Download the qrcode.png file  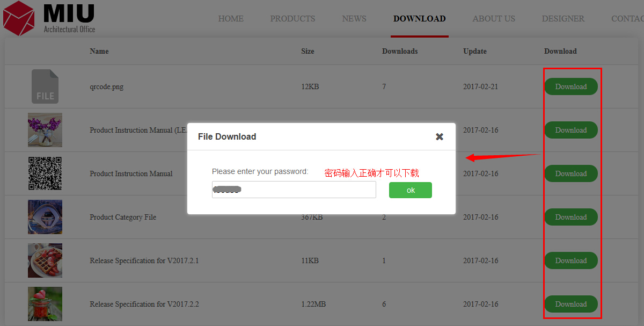point(571,86)
